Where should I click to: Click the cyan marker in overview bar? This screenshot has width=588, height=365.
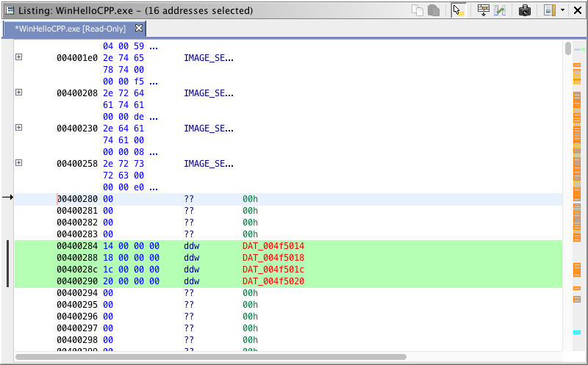pos(577,333)
